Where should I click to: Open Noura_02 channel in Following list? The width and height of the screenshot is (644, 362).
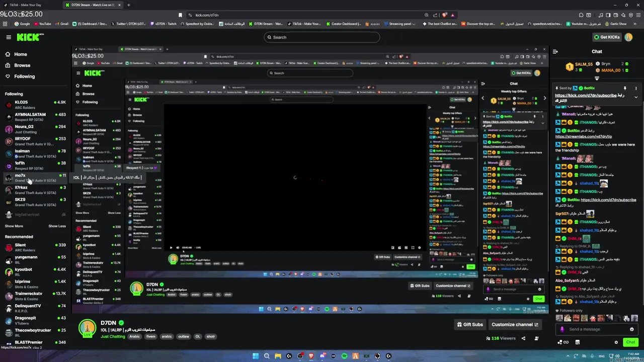tap(35, 129)
